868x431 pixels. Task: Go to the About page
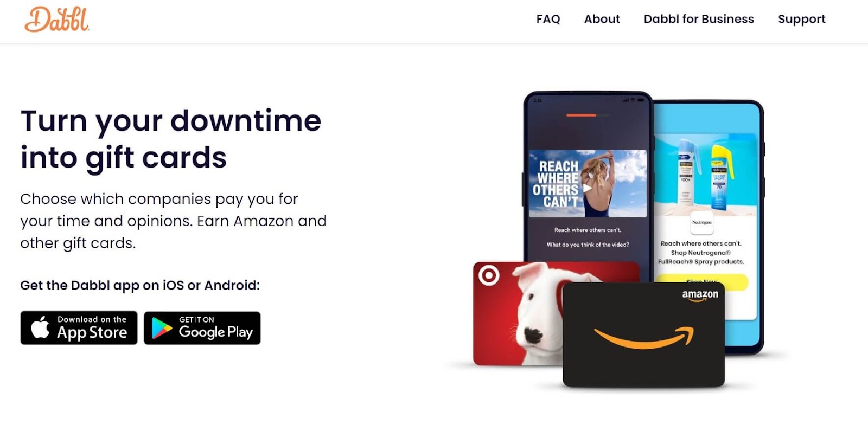tap(602, 19)
